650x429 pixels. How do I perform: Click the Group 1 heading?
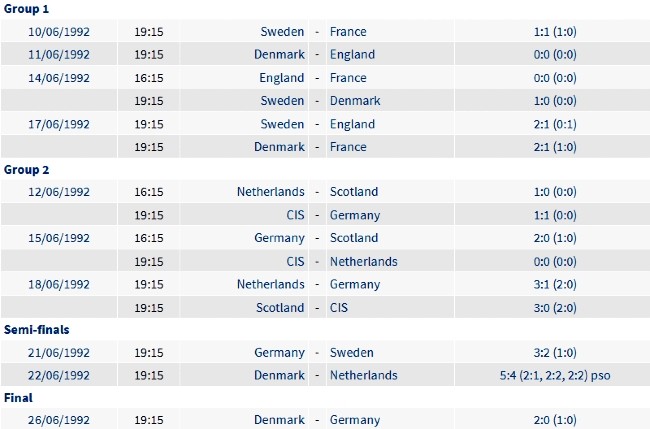pyautogui.click(x=27, y=9)
